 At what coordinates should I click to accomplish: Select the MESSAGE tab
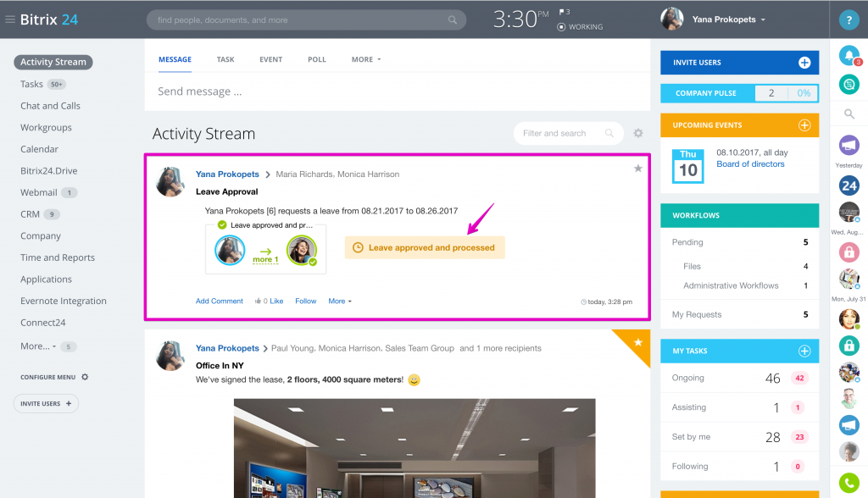pyautogui.click(x=175, y=59)
